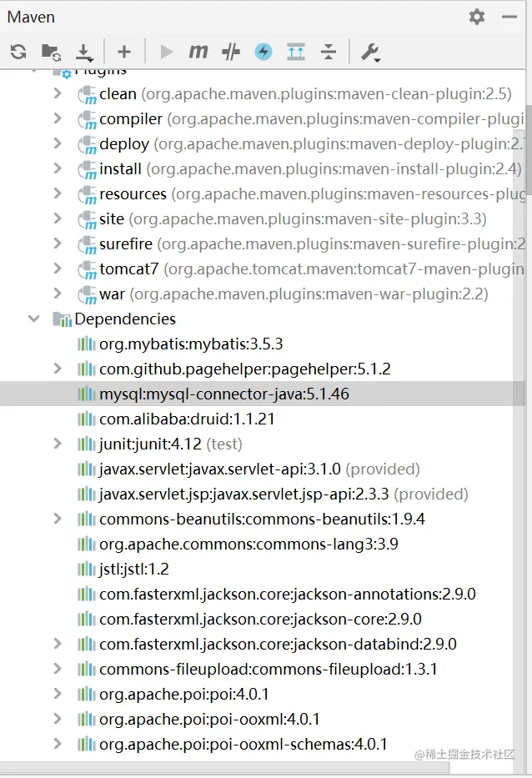Select commons-fileupload:1.3.1 dependency

pyautogui.click(x=268, y=669)
